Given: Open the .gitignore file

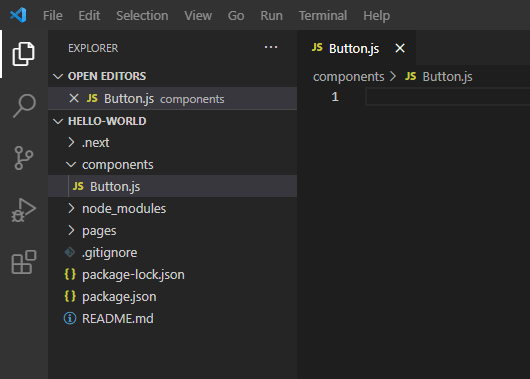Looking at the screenshot, I should [172, 253].
